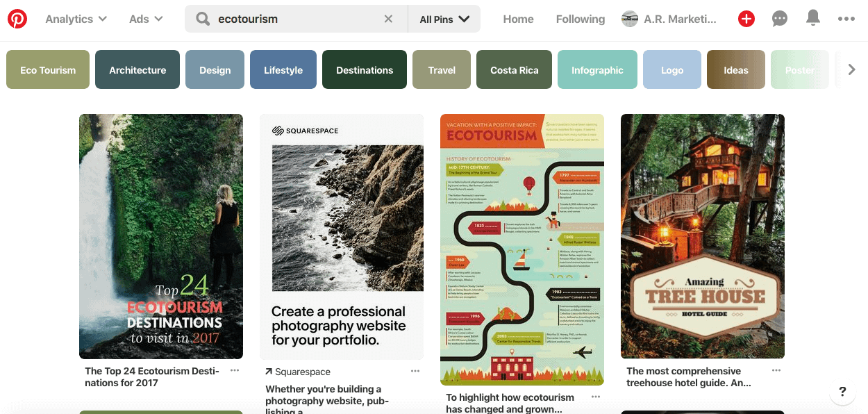Toggle the Costa Rica filter chip
Image resolution: width=868 pixels, height=414 pixels.
coord(514,69)
